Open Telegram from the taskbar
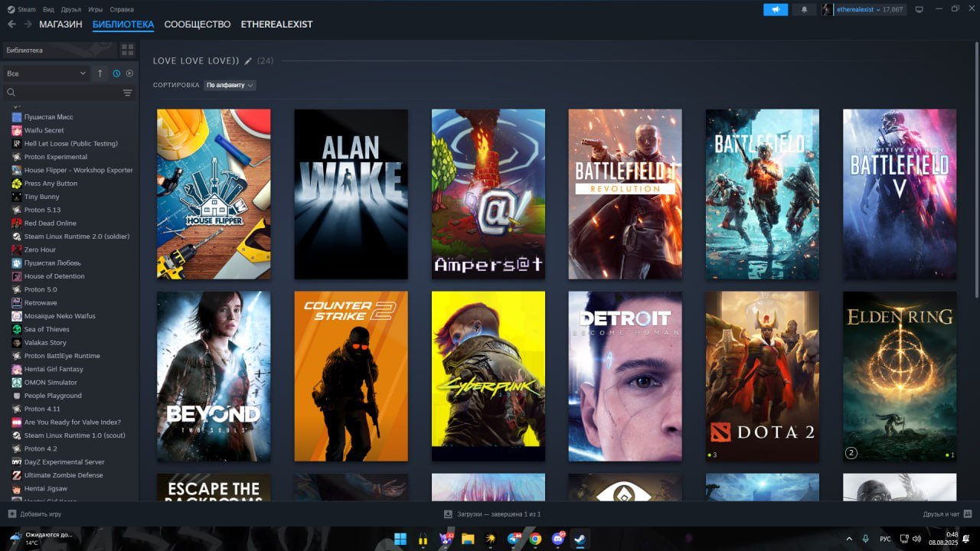 click(513, 539)
